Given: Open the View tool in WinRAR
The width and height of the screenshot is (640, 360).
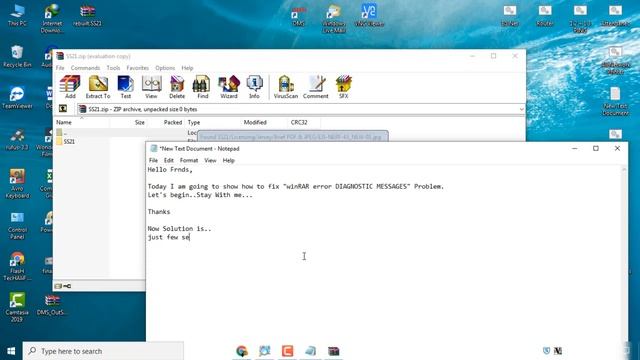Looking at the screenshot, I should (151, 87).
